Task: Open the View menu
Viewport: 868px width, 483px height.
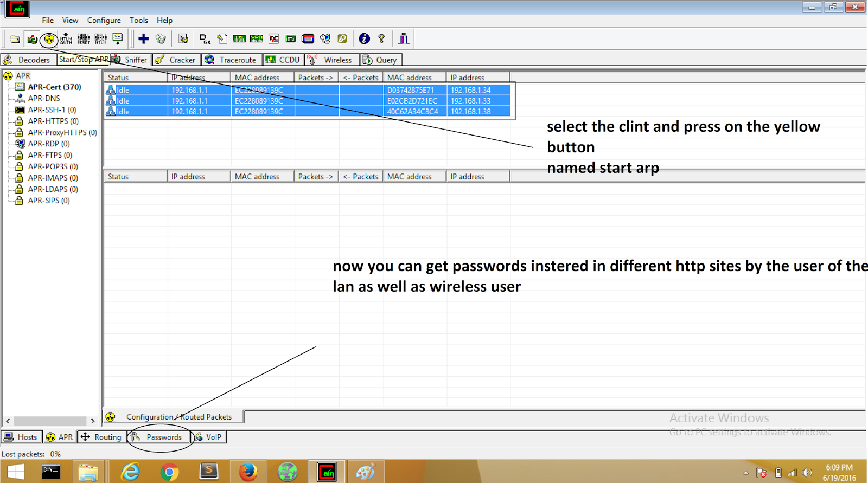Action: tap(70, 20)
